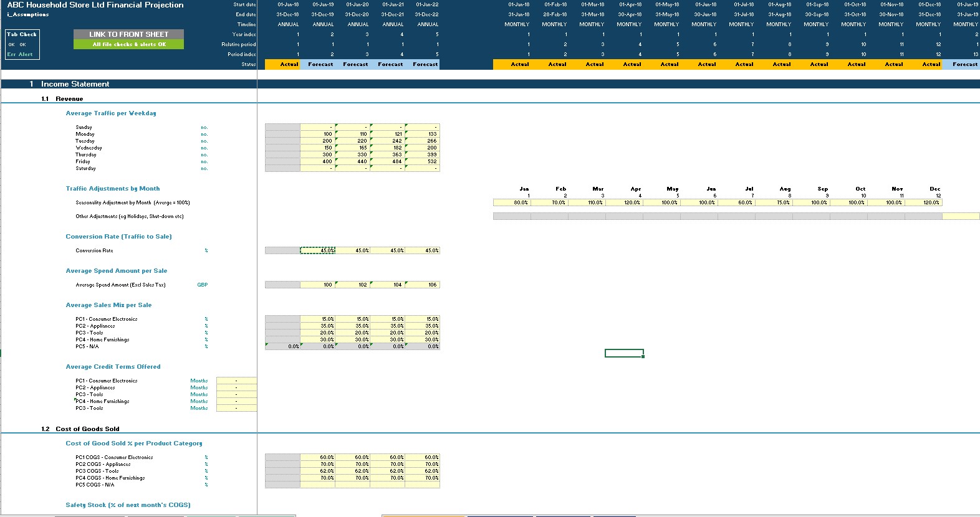
Task: Select the Oct month column header
Action: click(x=860, y=189)
